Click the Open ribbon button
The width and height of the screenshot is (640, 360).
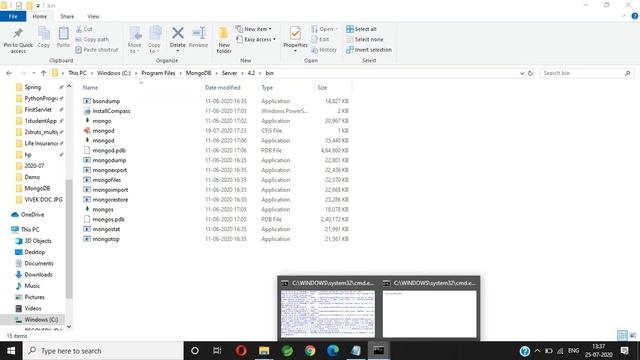[324, 29]
